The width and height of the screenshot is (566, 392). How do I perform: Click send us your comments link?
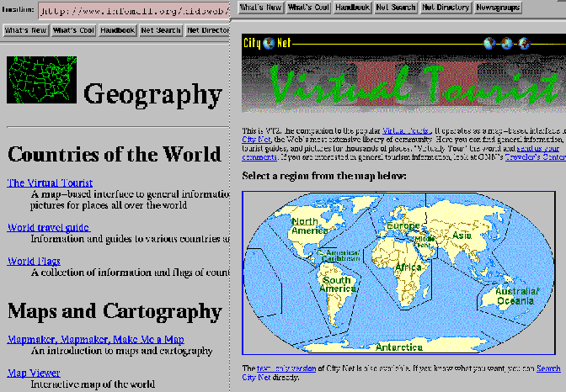(x=538, y=148)
